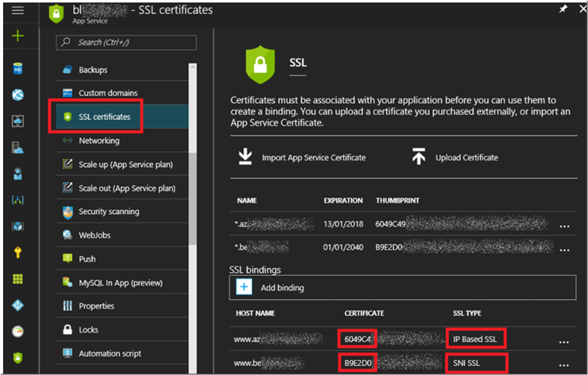
Task: Open the user avatar sidebar icon
Action: (18, 174)
